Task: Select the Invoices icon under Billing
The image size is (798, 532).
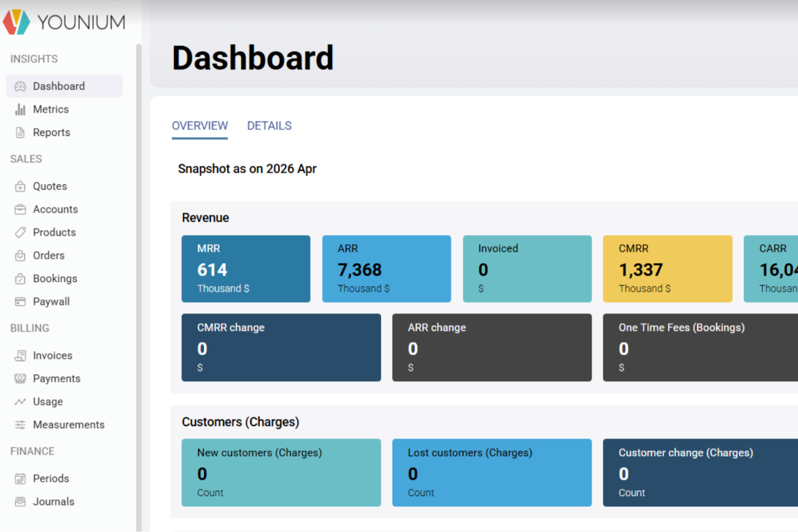Action: click(x=20, y=355)
